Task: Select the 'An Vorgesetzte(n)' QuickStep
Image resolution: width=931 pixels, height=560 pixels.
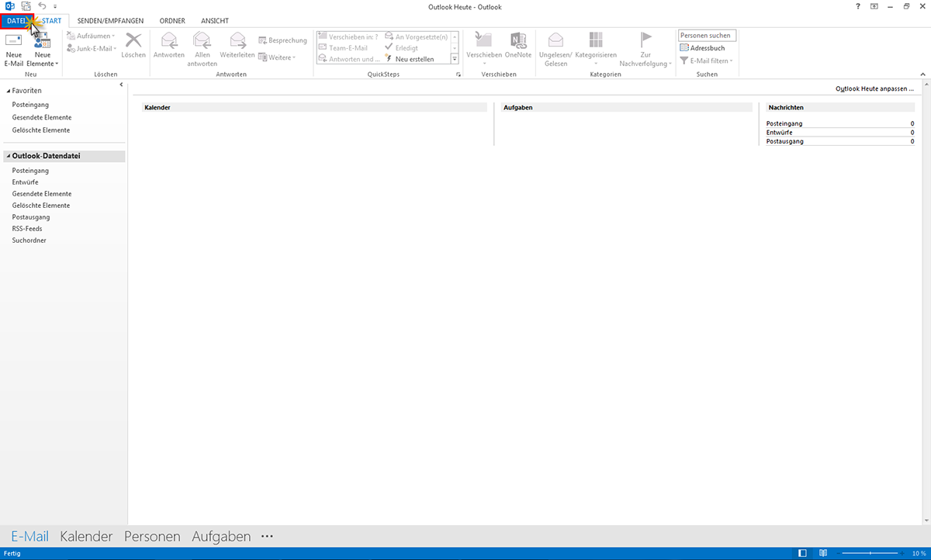Action: [x=416, y=36]
